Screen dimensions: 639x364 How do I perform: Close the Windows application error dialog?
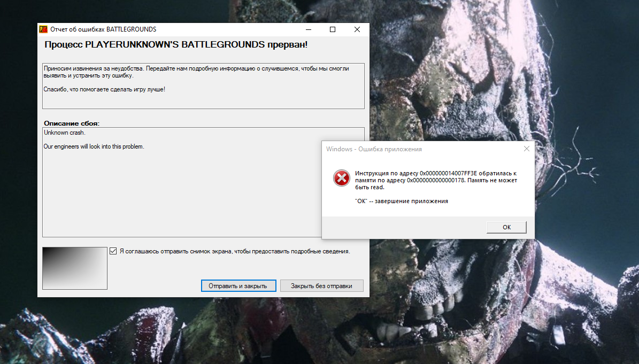point(527,149)
